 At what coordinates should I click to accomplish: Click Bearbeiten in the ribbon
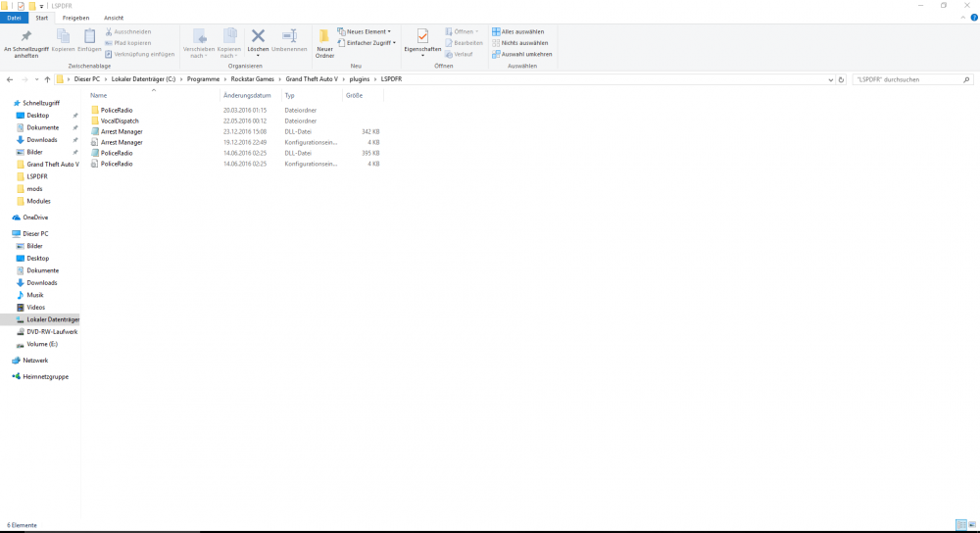464,42
